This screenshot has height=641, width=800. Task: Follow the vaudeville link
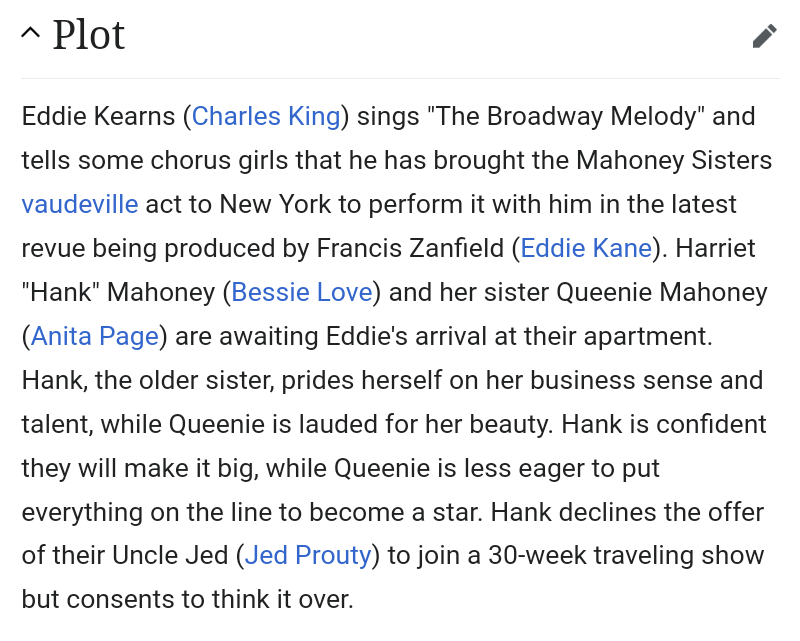(80, 204)
